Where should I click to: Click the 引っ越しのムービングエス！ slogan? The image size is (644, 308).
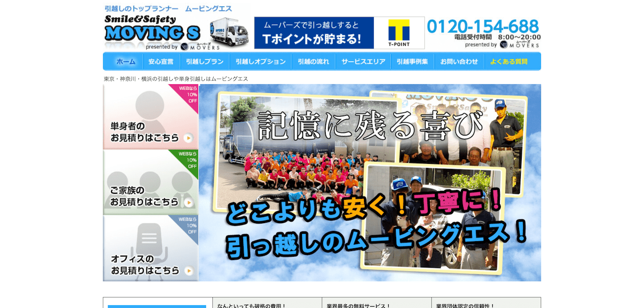pos(377,239)
